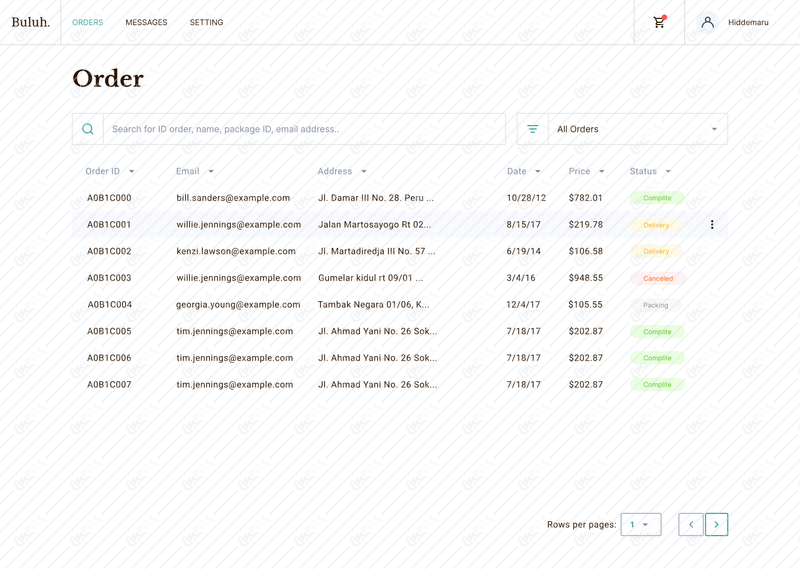Image resolution: width=800 pixels, height=569 pixels.
Task: Focus the order search input field
Action: coord(304,129)
